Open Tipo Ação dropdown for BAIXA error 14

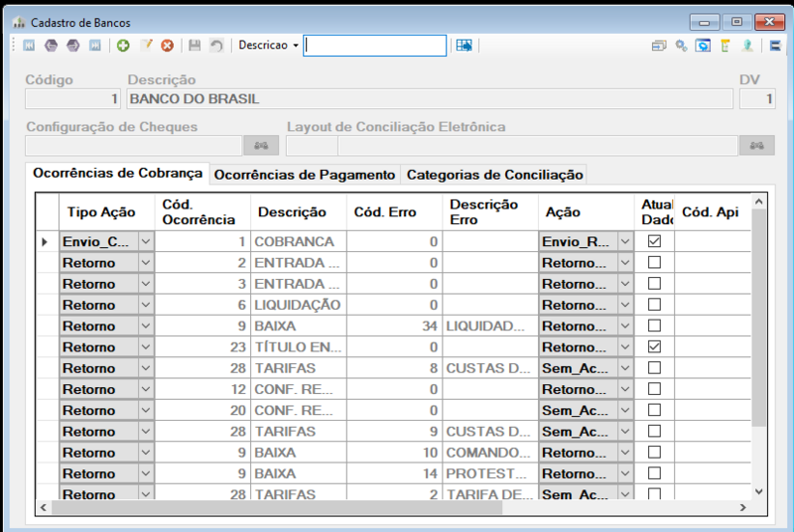tap(145, 473)
